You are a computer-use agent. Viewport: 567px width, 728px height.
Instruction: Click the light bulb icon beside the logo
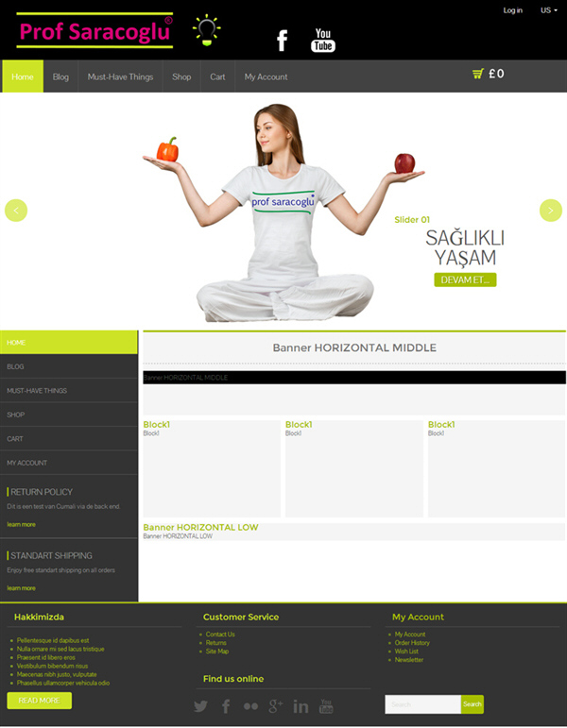(x=206, y=30)
